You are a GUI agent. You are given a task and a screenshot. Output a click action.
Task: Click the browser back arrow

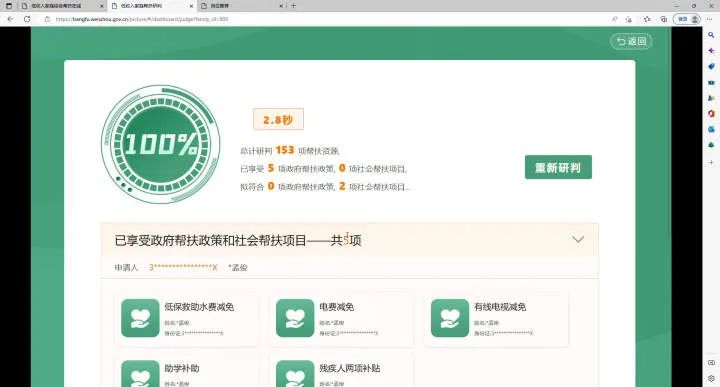point(11,19)
